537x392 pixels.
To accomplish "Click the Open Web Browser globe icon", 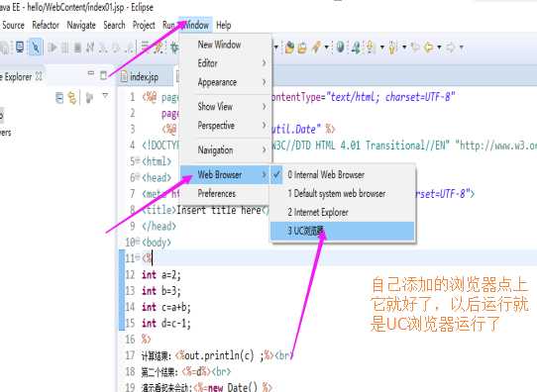I will point(340,47).
